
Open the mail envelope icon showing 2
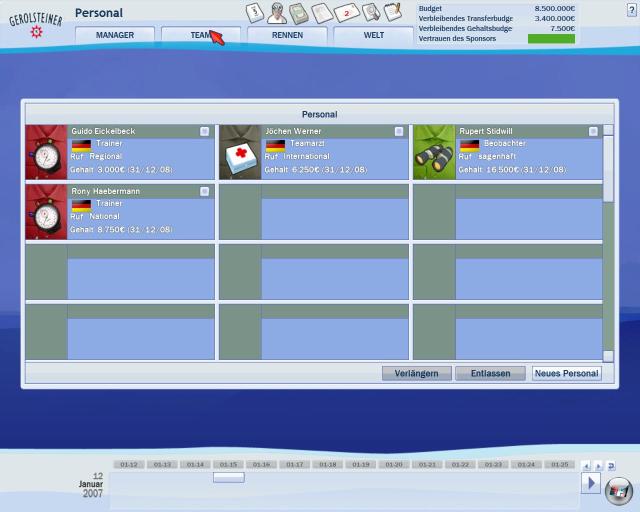point(347,13)
